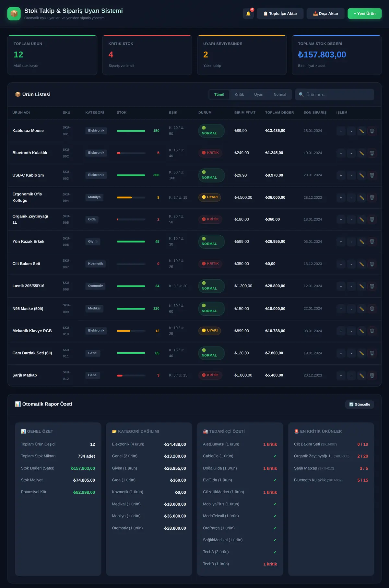Click the stock bar for USB-C Kablo 2m
The width and height of the screenshot is (389, 588).
pyautogui.click(x=131, y=175)
